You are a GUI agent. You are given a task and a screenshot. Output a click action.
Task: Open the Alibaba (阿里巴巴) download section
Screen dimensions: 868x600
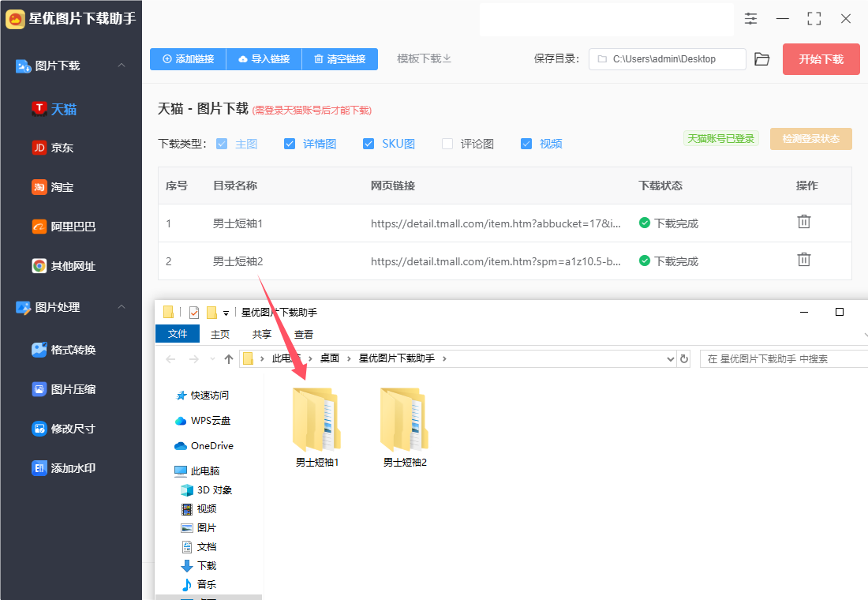point(64,227)
